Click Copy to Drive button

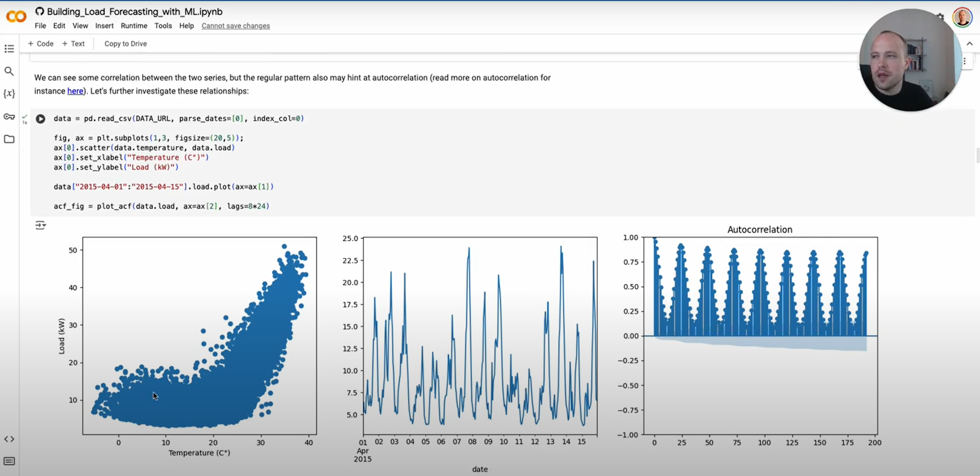(x=126, y=44)
